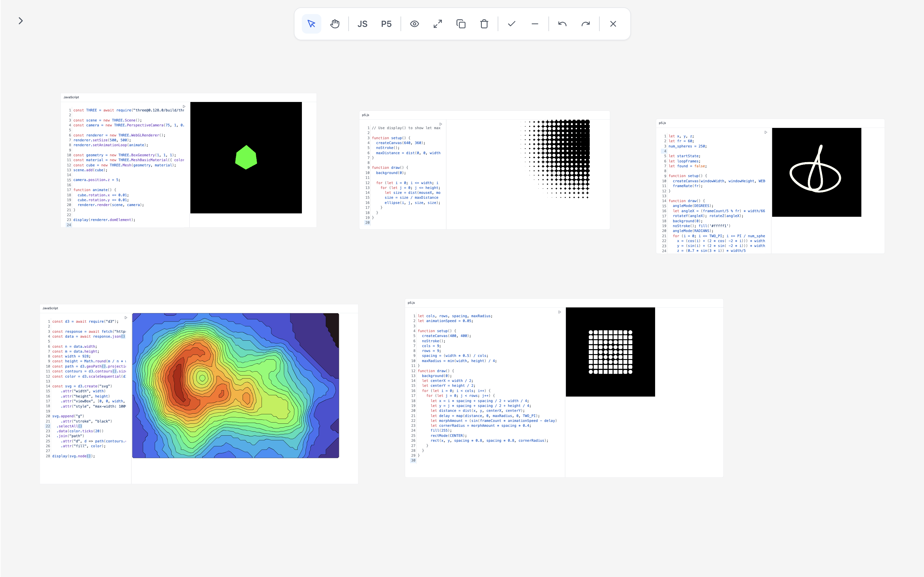Click the minus line icon in the toolbar
The width and height of the screenshot is (924, 577).
coord(535,24)
